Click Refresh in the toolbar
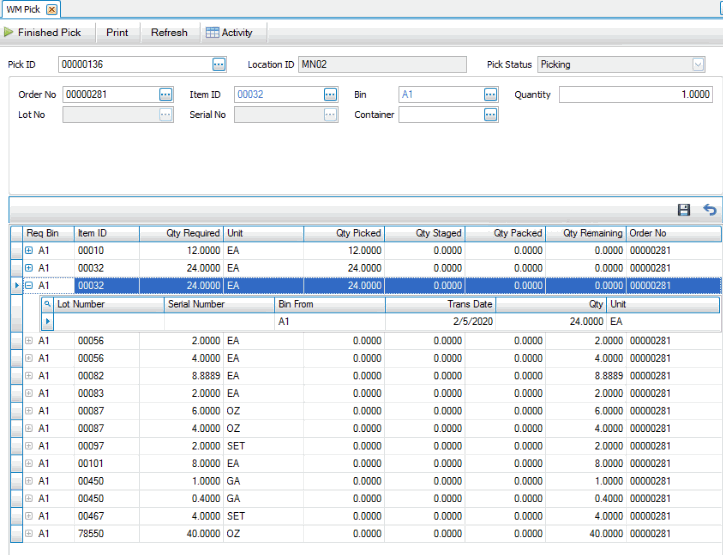 coord(169,32)
